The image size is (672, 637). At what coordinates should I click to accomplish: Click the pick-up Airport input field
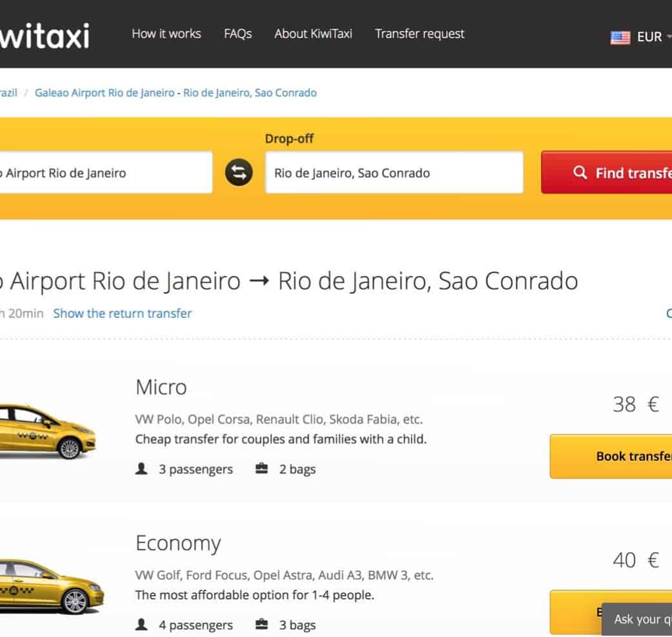(103, 173)
